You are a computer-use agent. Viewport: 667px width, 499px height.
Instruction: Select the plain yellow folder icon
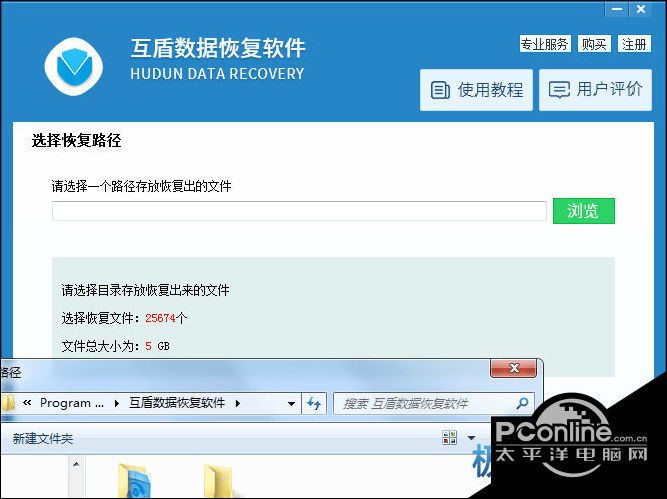click(218, 481)
